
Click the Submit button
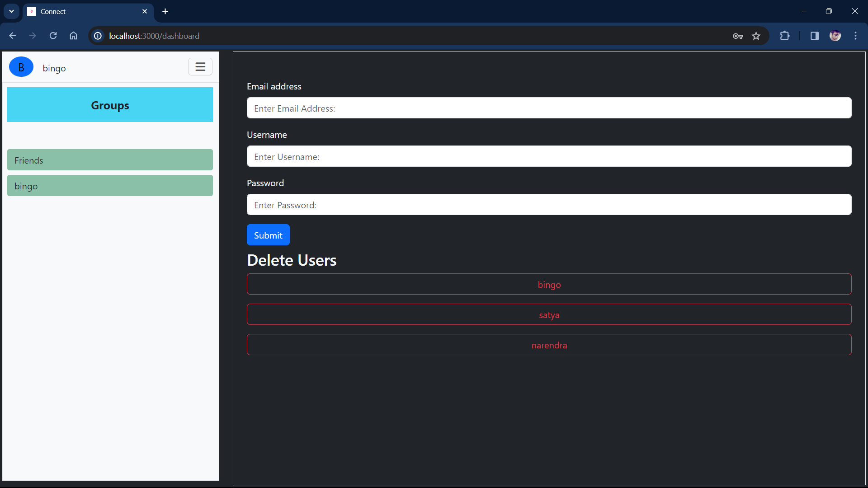(268, 235)
